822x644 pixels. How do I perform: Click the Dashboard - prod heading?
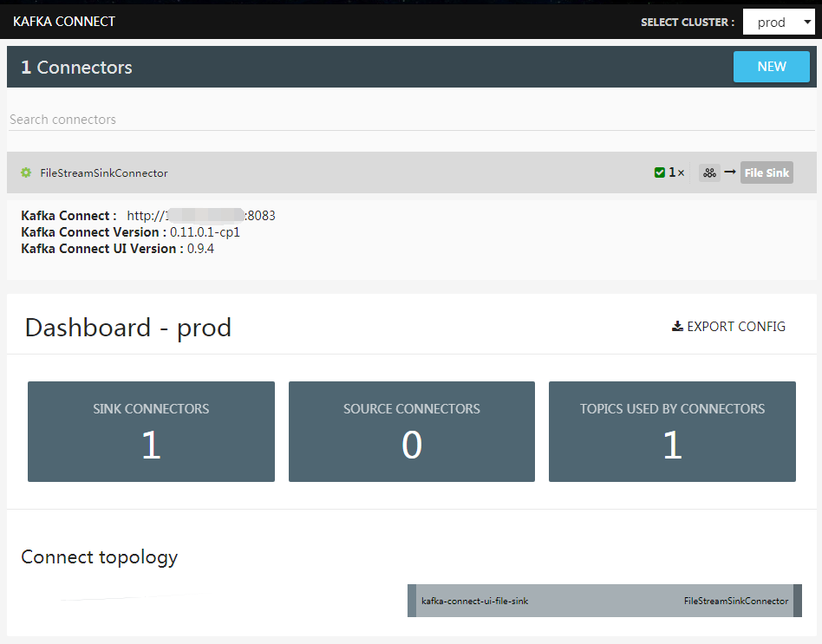tap(127, 328)
